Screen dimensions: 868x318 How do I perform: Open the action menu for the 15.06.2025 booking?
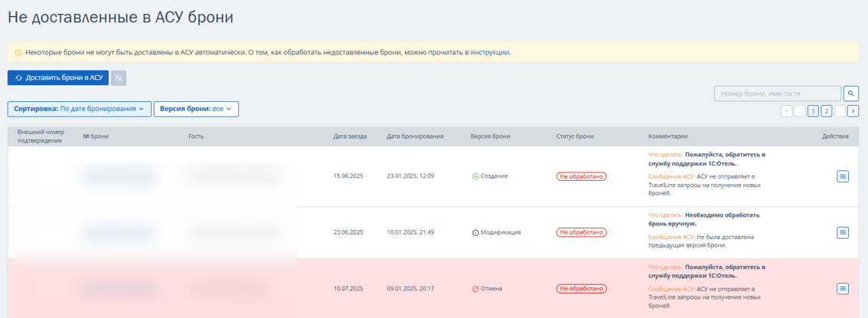(x=843, y=176)
